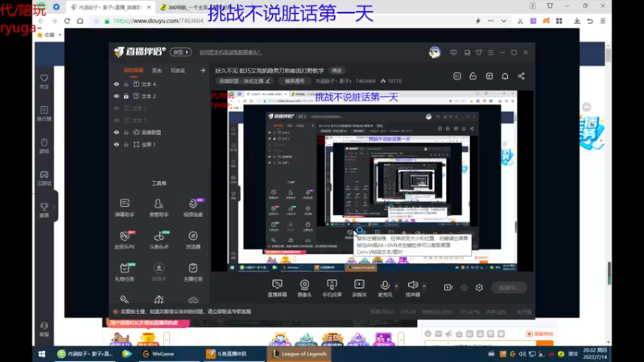Hide the 文本 2 source layer
The width and height of the screenshot is (644, 362).
tap(117, 96)
